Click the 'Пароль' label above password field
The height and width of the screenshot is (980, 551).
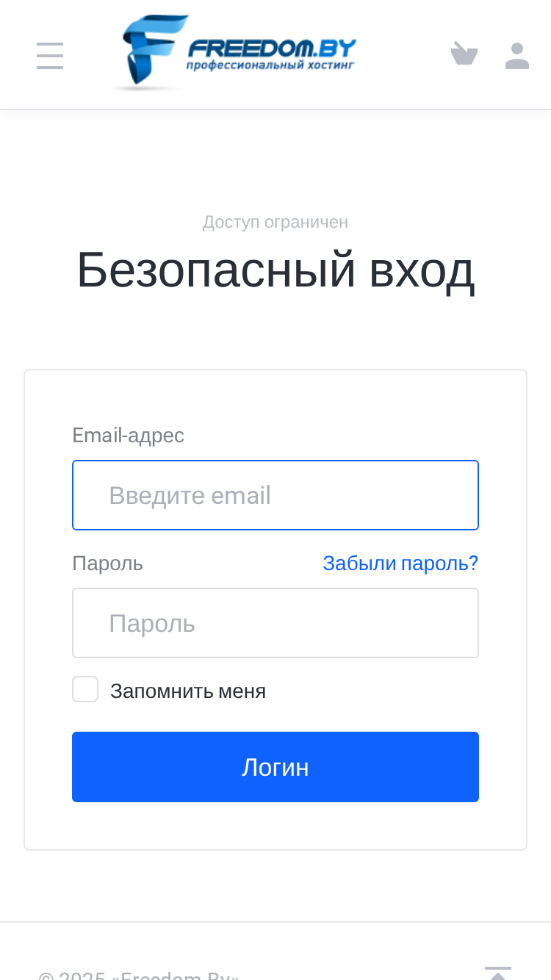[x=107, y=563]
